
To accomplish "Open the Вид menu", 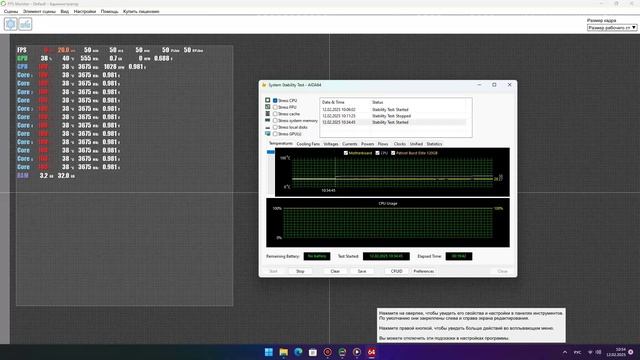I will [64, 11].
